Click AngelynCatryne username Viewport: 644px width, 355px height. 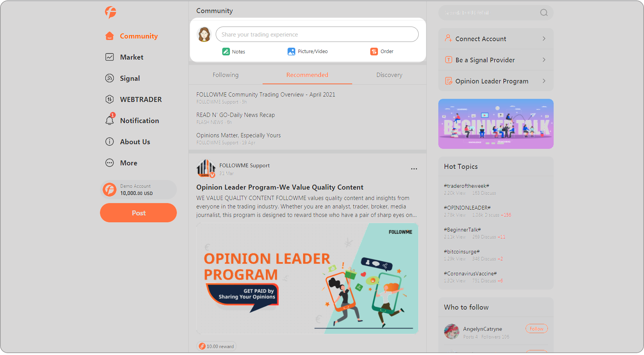pos(483,329)
